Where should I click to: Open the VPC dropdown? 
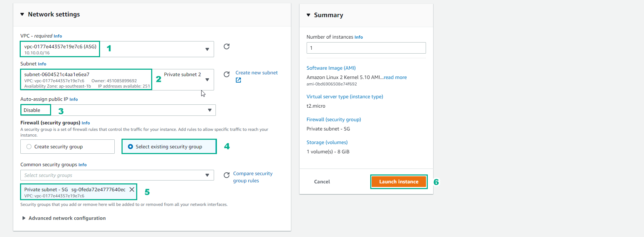pos(117,49)
